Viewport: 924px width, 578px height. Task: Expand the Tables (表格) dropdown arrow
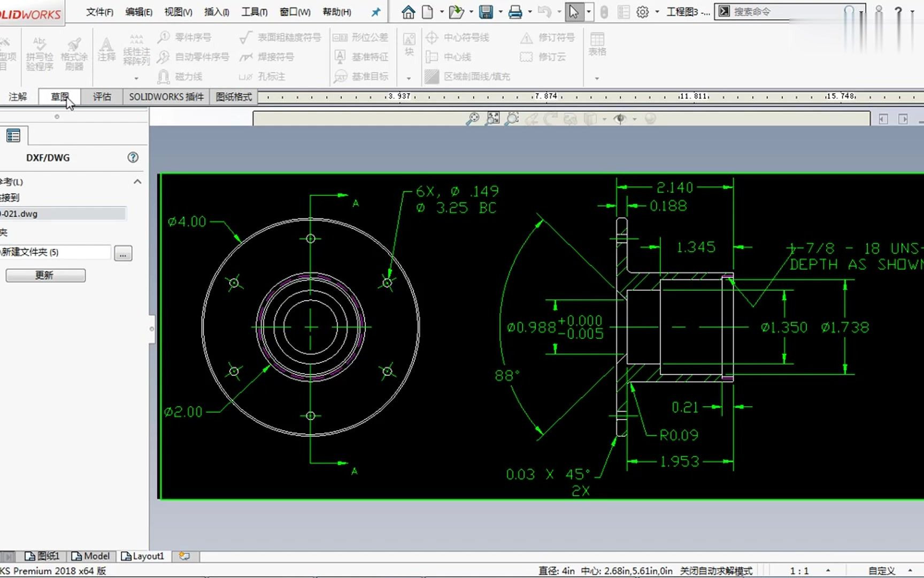pos(597,78)
